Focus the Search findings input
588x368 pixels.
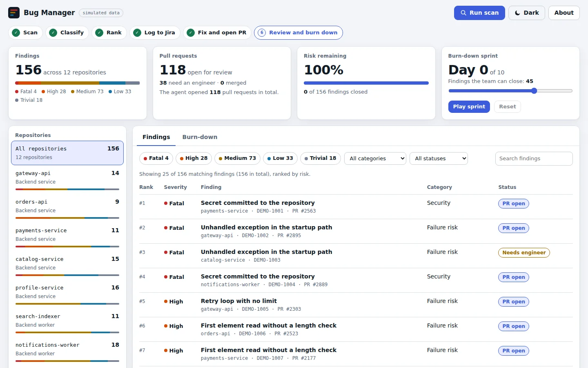click(534, 159)
